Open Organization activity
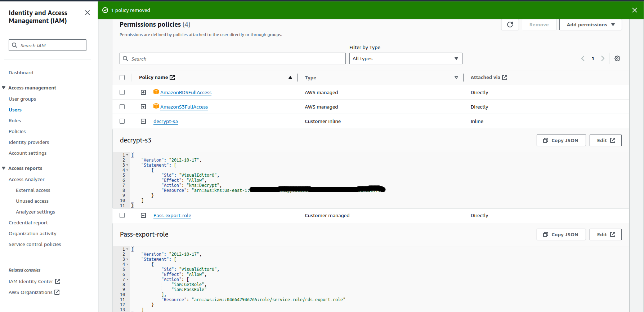644x312 pixels. [32, 233]
